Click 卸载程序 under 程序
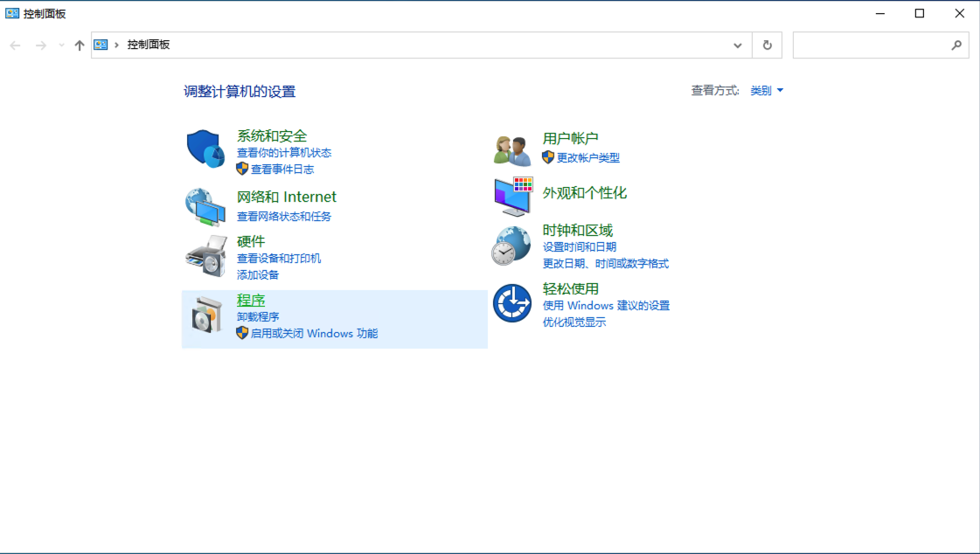This screenshot has height=554, width=980. click(x=259, y=316)
